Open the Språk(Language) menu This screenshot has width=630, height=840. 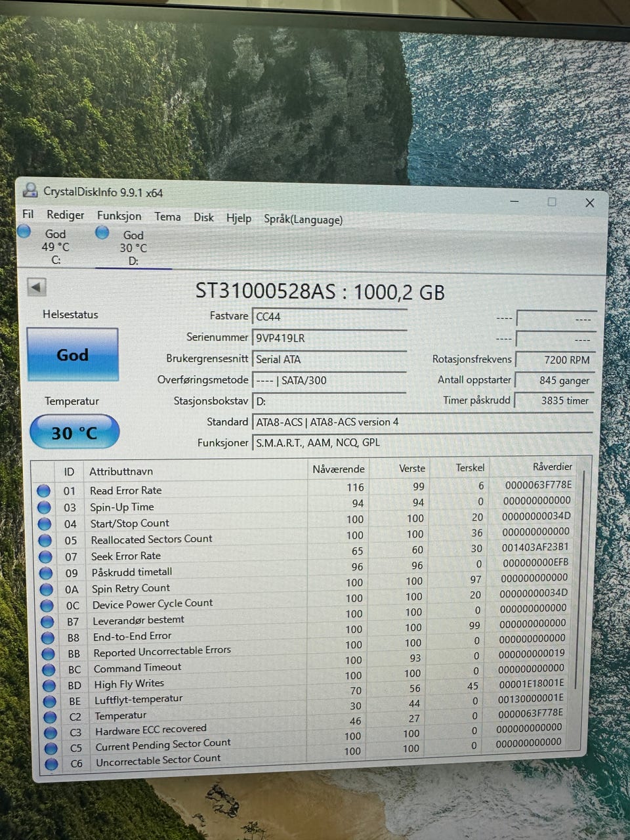pyautogui.click(x=303, y=219)
